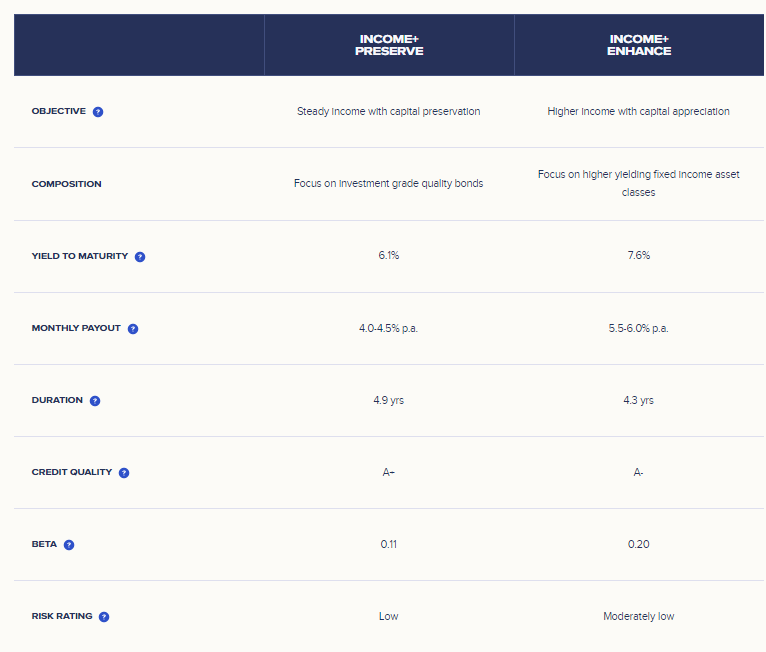Click the 0.11 beta value
The height and width of the screenshot is (652, 766).
coord(388,544)
